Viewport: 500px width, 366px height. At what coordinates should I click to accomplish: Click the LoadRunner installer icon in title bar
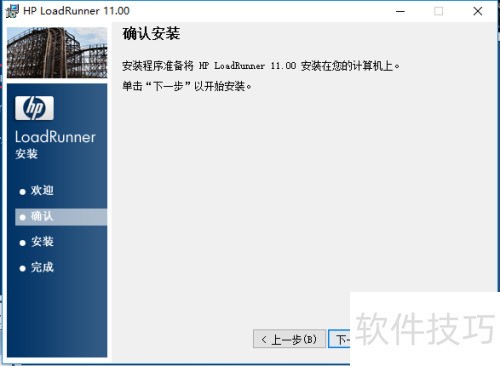(12, 11)
